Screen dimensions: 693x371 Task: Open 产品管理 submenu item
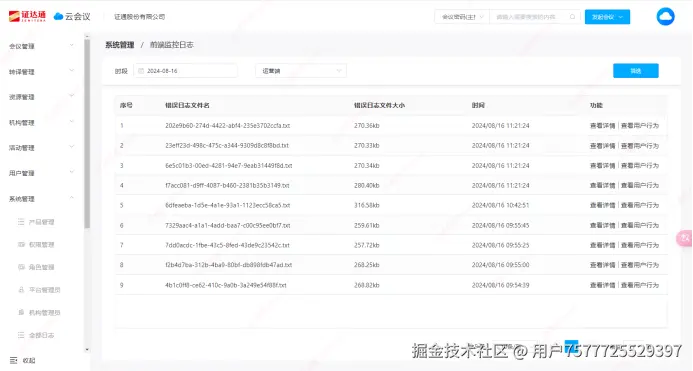(42, 222)
